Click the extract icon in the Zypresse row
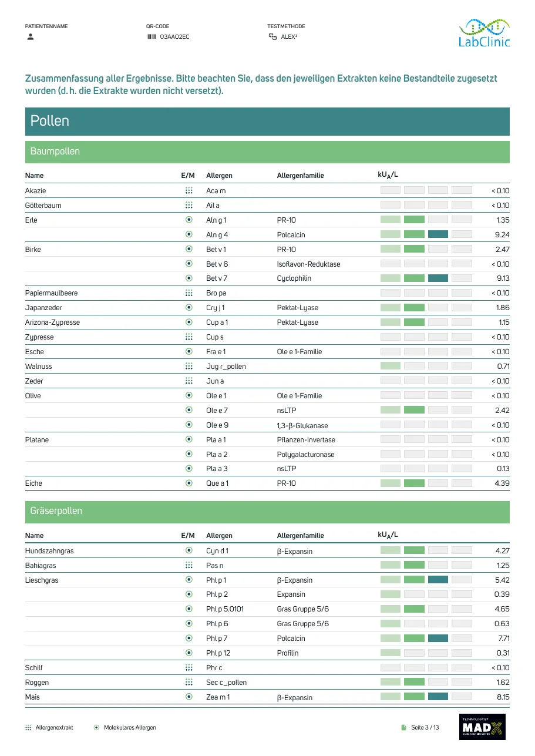 coord(189,337)
